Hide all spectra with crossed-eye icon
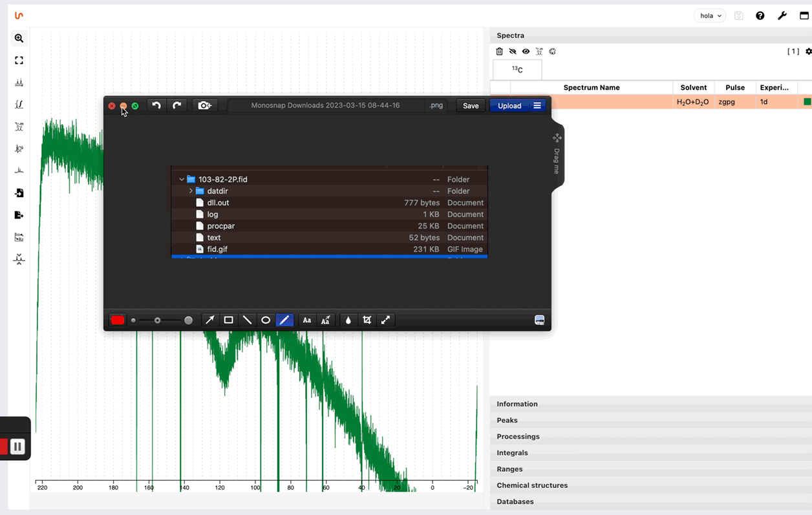 [513, 51]
